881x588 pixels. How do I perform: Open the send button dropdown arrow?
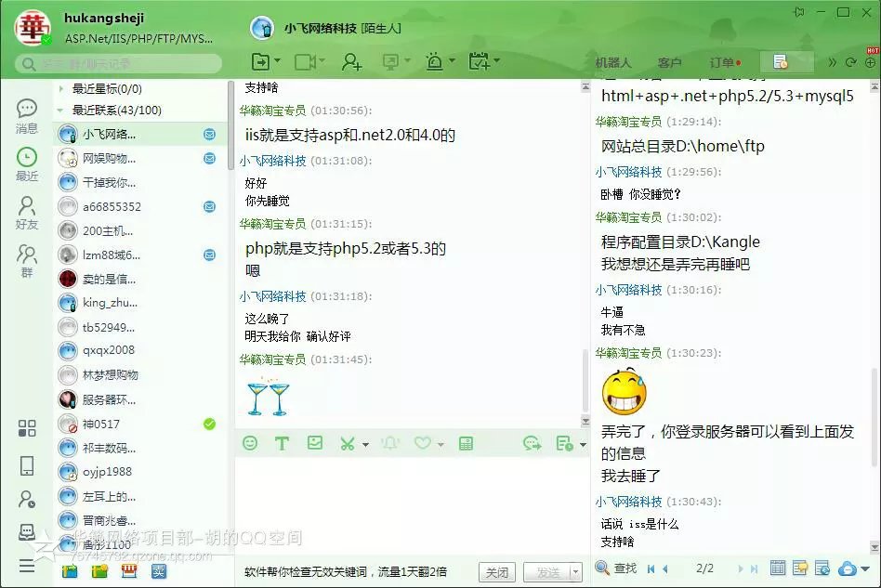(574, 572)
